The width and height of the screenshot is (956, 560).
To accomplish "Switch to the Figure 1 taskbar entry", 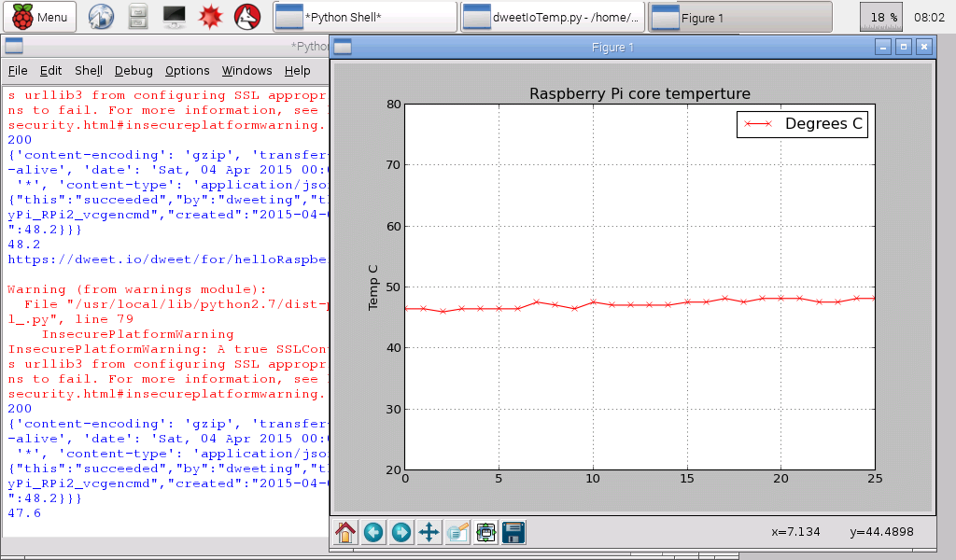I will click(x=740, y=17).
